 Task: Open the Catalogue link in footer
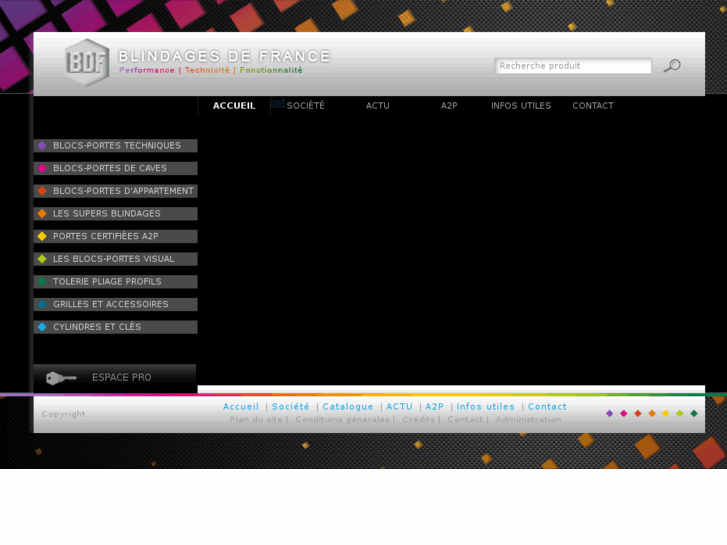point(348,407)
